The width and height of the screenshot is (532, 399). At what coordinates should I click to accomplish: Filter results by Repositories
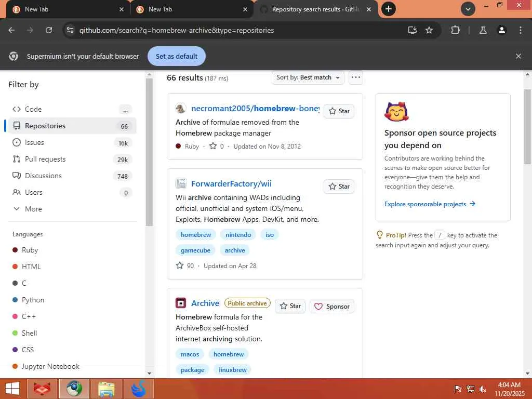(x=72, y=126)
